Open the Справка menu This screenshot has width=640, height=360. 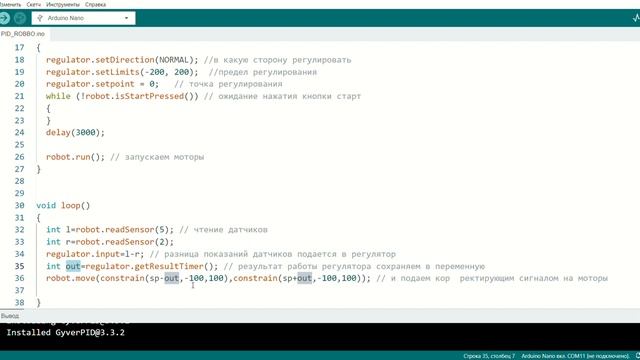click(x=96, y=4)
